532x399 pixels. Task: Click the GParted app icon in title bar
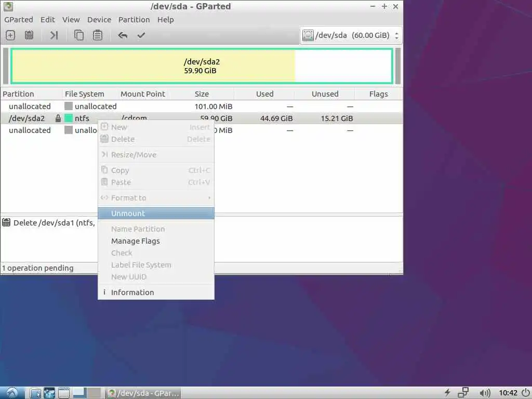click(x=8, y=6)
